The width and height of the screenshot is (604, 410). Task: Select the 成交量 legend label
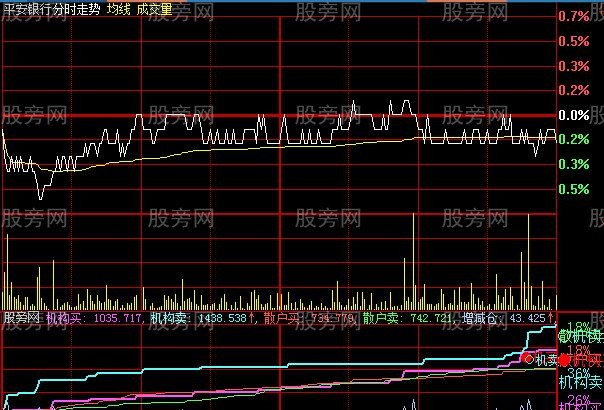pos(154,8)
